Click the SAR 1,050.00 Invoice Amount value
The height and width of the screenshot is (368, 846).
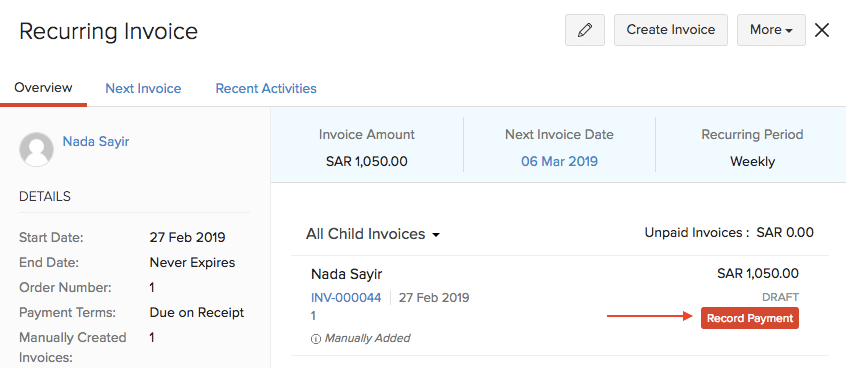(x=366, y=161)
